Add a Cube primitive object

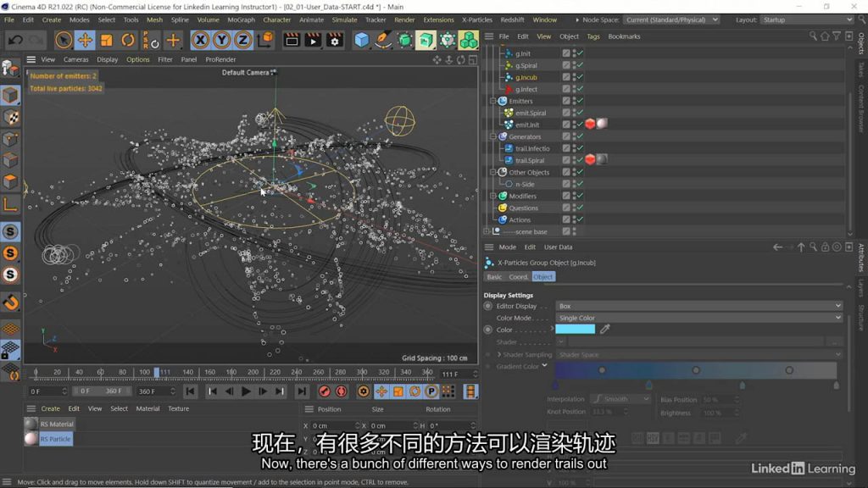[361, 40]
